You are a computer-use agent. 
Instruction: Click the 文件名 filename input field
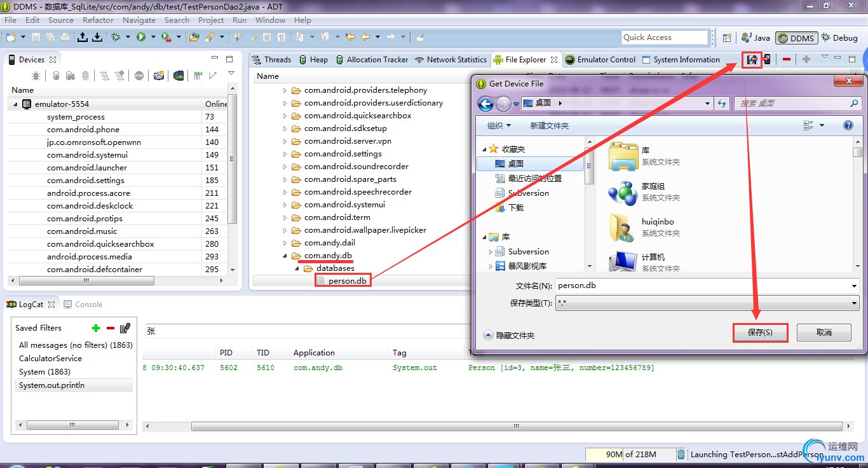tap(707, 286)
